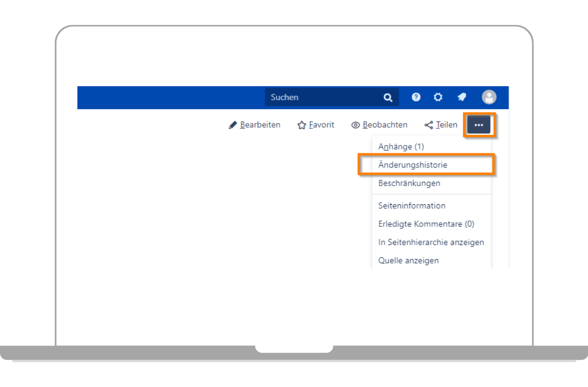Click the Bearbeiten text link

pyautogui.click(x=260, y=125)
